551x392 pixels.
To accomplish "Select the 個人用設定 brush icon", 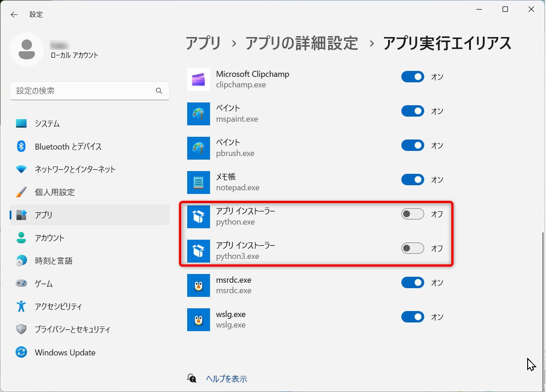I will (x=21, y=192).
